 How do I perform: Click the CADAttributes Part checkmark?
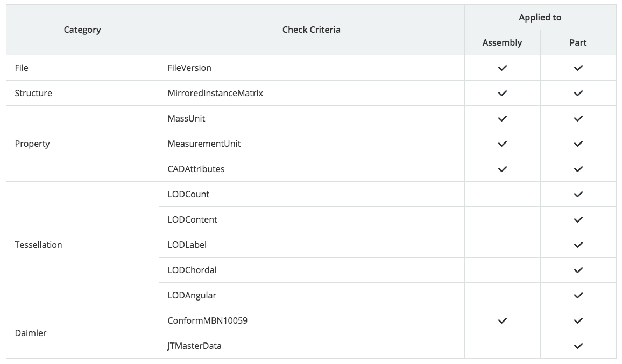(578, 169)
